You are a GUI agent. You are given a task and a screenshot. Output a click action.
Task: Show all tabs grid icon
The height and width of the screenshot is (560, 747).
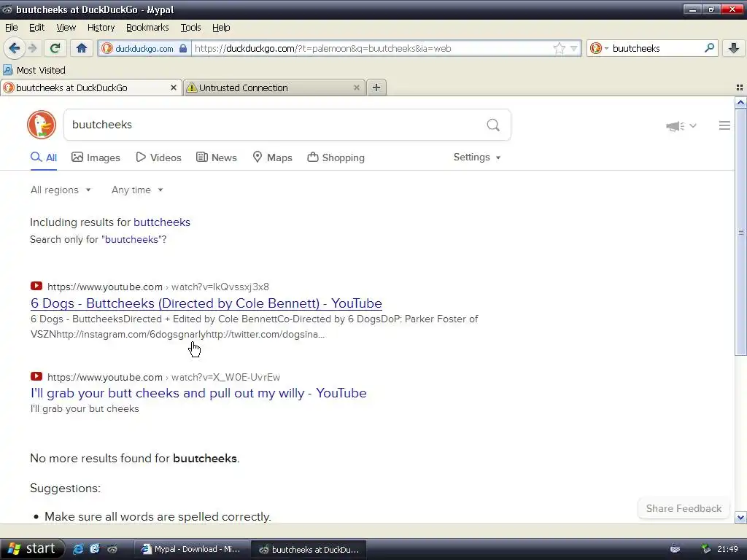coord(740,87)
